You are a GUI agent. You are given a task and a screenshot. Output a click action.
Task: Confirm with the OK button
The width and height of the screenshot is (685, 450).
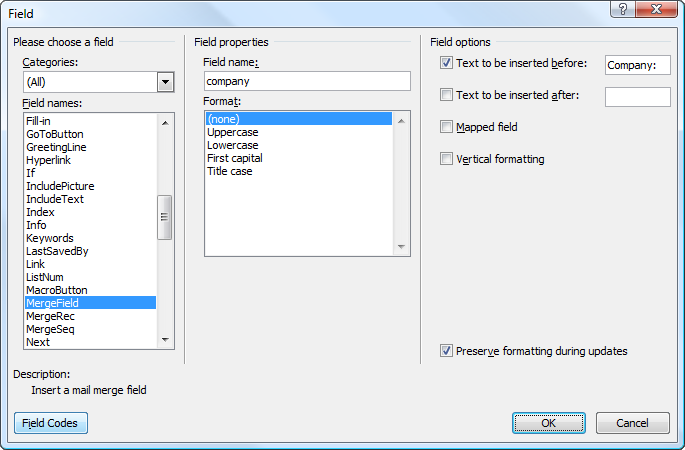(x=548, y=423)
